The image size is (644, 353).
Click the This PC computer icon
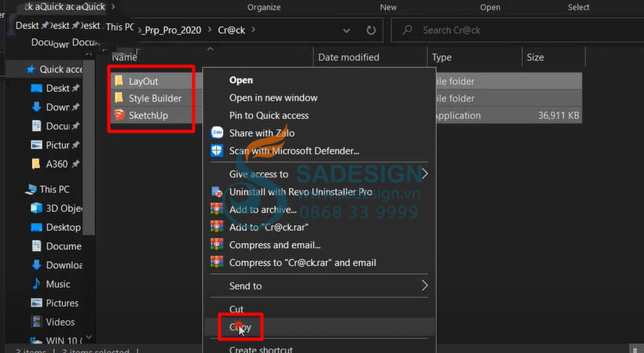pyautogui.click(x=31, y=189)
